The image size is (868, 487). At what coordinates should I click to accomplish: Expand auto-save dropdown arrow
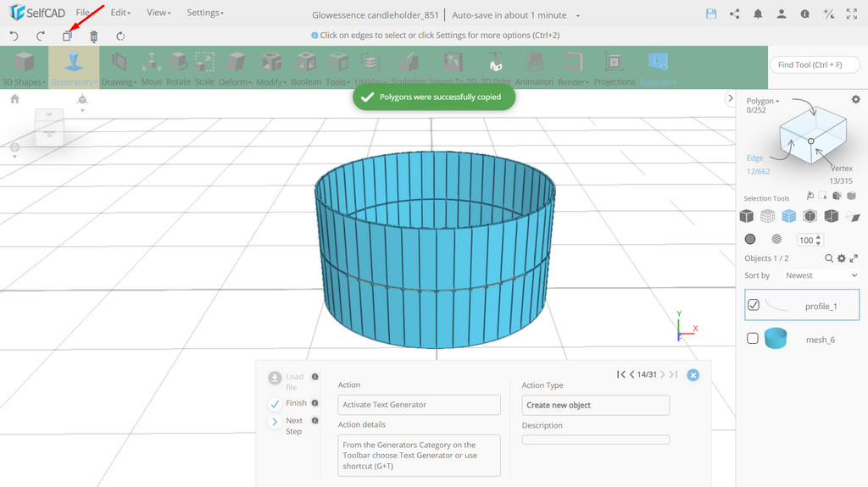click(x=578, y=15)
